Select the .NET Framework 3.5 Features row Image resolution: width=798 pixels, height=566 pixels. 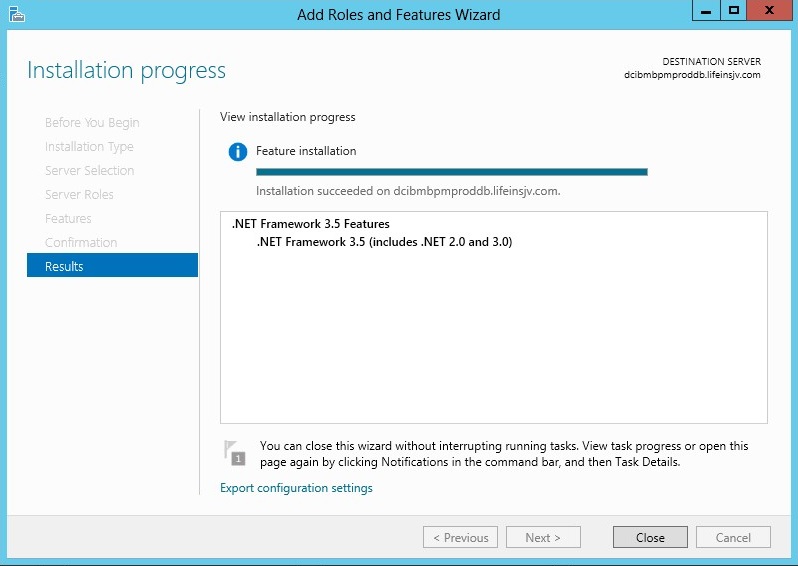tap(310, 224)
